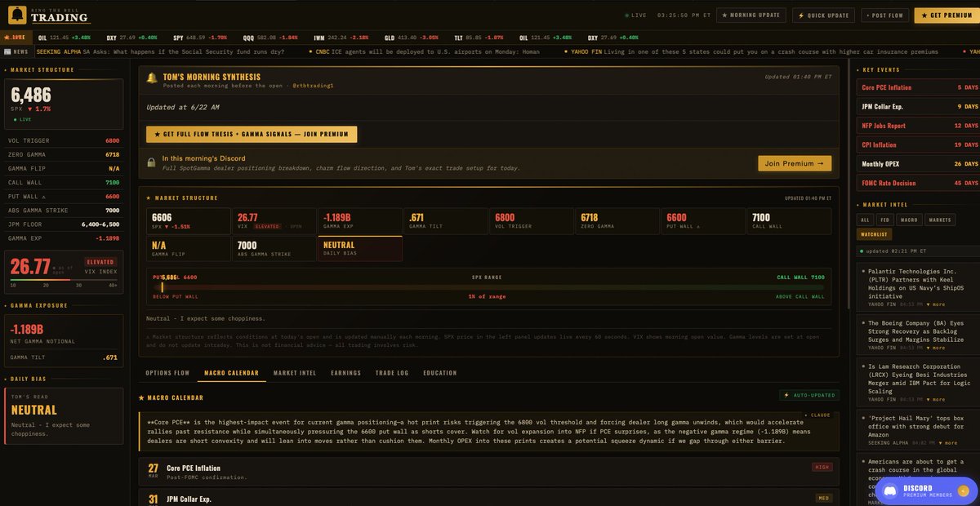Open the Discord Premium Members floating button

click(925, 491)
